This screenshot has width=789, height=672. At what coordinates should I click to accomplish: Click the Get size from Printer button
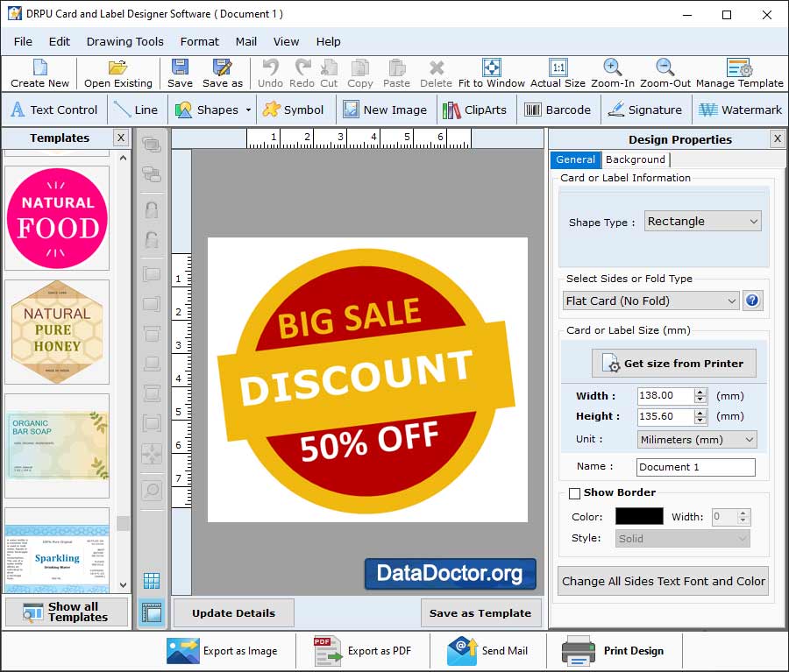pos(673,364)
